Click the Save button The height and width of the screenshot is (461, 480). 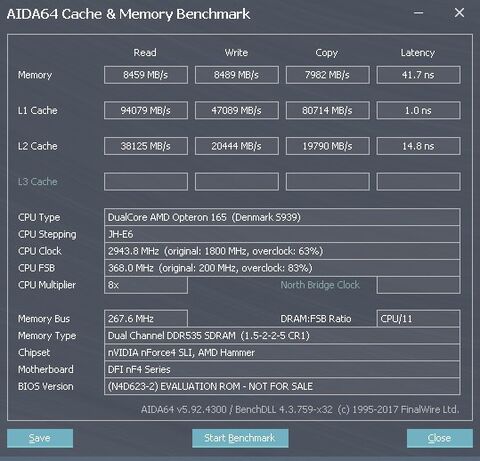point(40,438)
